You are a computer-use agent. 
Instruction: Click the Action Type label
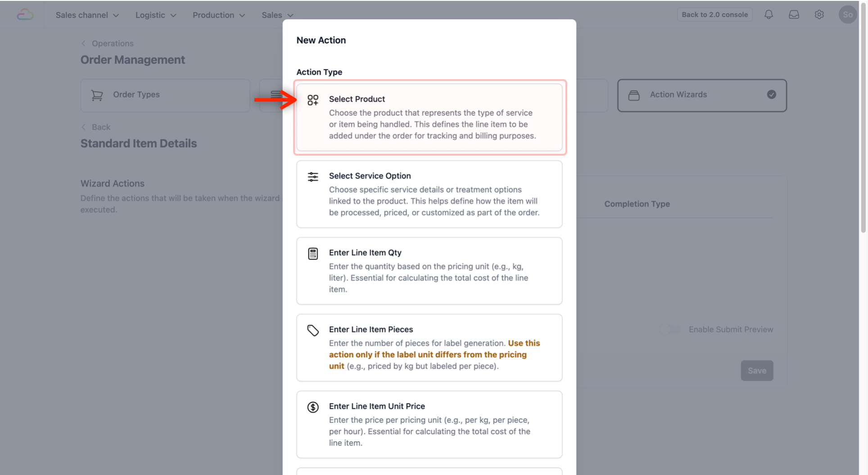pyautogui.click(x=319, y=72)
